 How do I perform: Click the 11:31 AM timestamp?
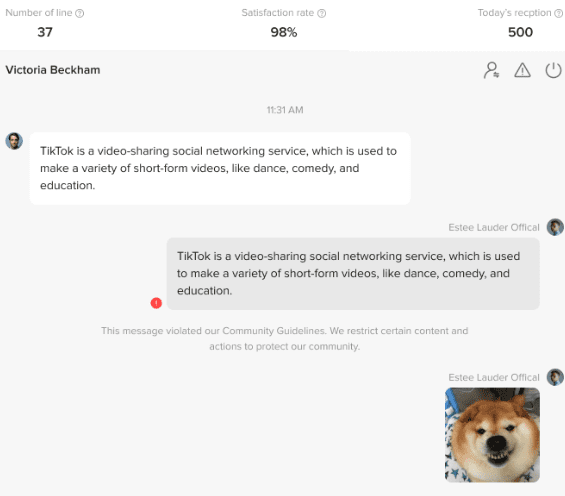pos(285,110)
